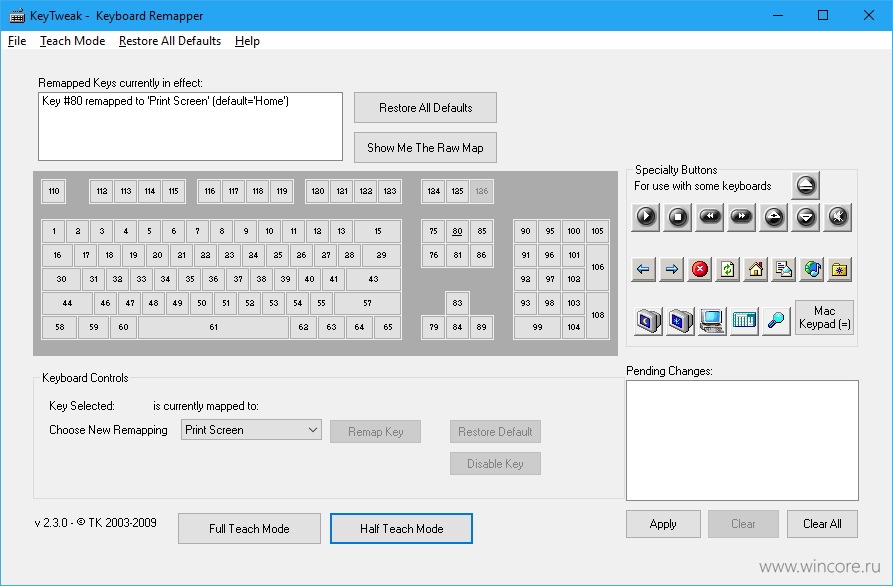Open the Help menu
Screen dimensions: 893x586
pyautogui.click(x=247, y=41)
